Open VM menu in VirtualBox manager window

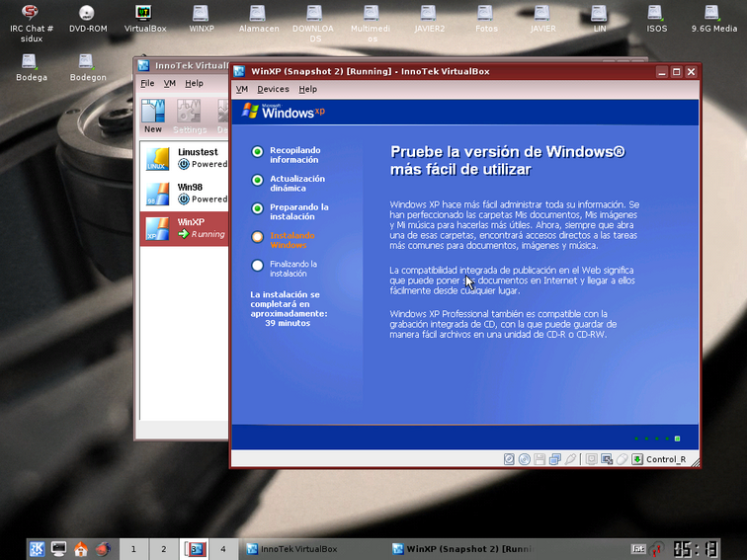170,83
